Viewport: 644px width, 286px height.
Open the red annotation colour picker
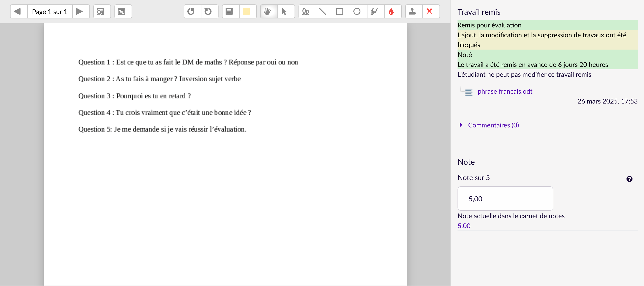(391, 11)
